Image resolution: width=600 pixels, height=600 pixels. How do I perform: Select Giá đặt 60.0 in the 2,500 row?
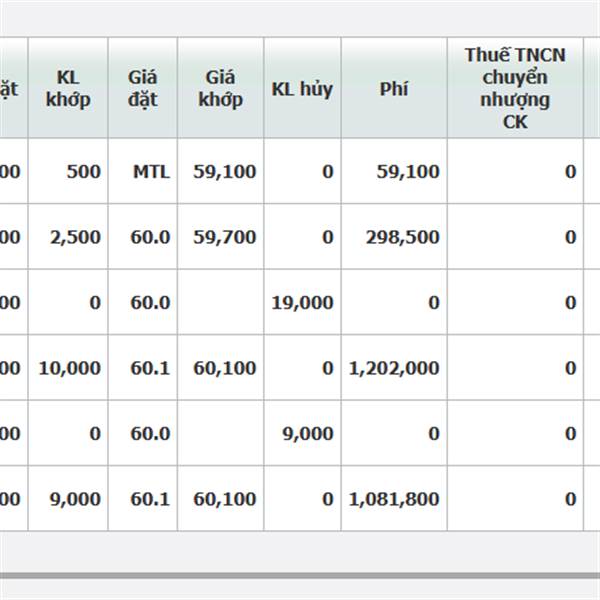(x=143, y=236)
